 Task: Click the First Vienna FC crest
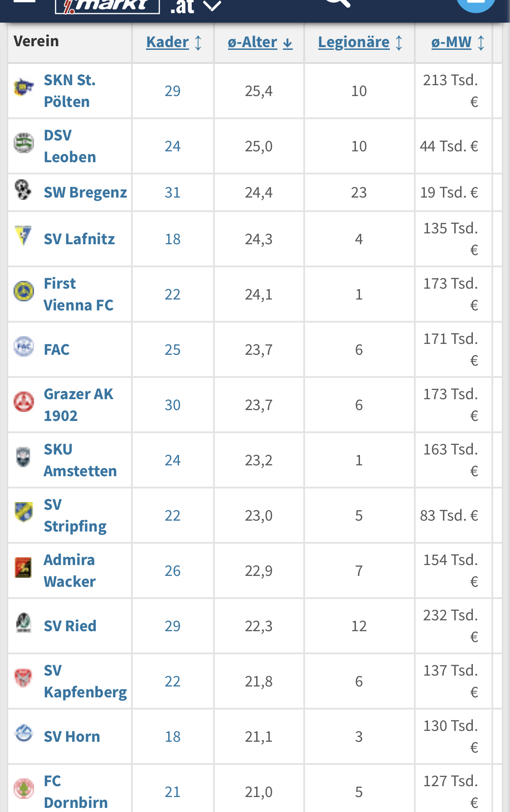(x=24, y=291)
